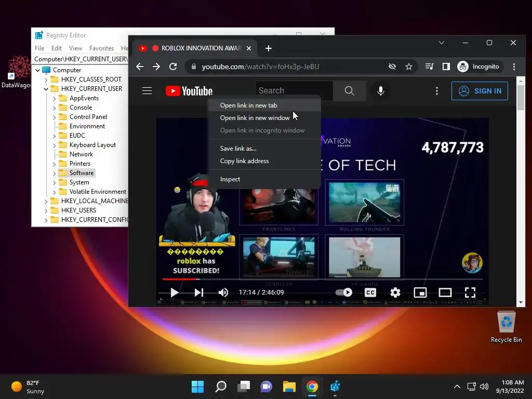Select the Printers registry key
Screen dimensions: 532x399
click(x=79, y=164)
